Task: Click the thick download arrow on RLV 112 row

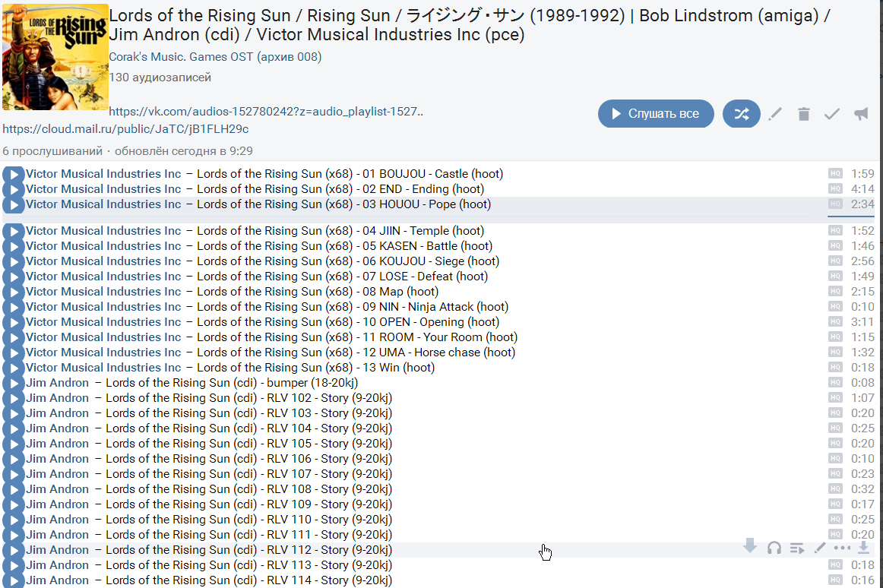Action: point(750,545)
